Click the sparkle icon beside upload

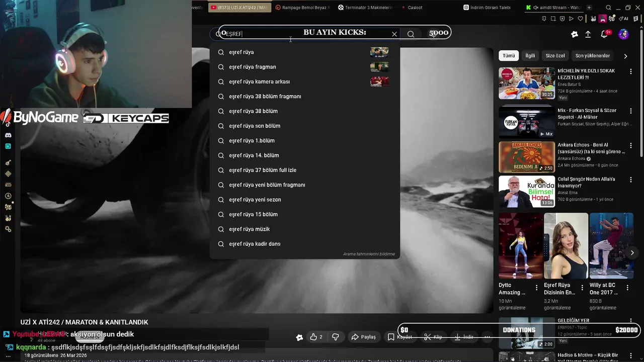pos(575,34)
